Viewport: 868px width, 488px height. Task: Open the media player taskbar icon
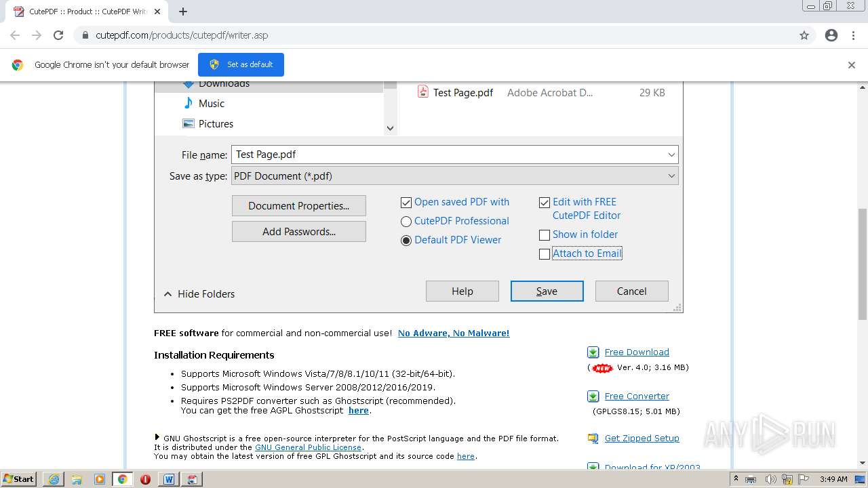click(100, 479)
